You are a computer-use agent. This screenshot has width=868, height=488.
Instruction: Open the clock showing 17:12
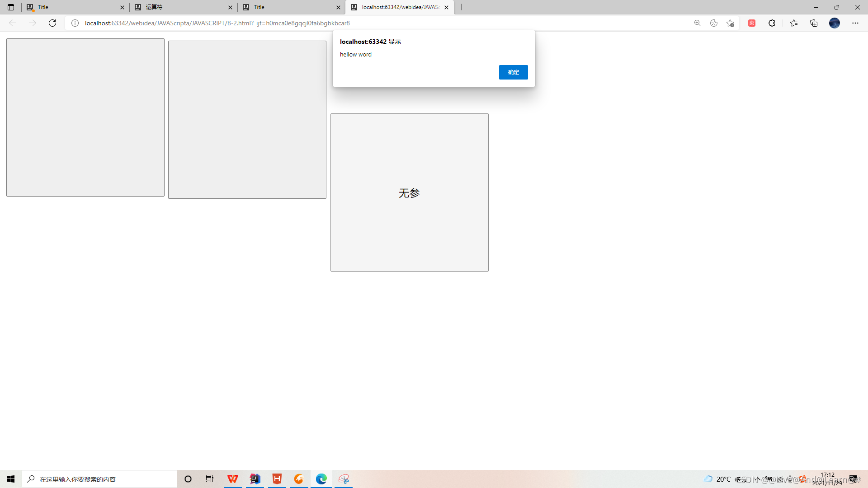click(x=827, y=479)
